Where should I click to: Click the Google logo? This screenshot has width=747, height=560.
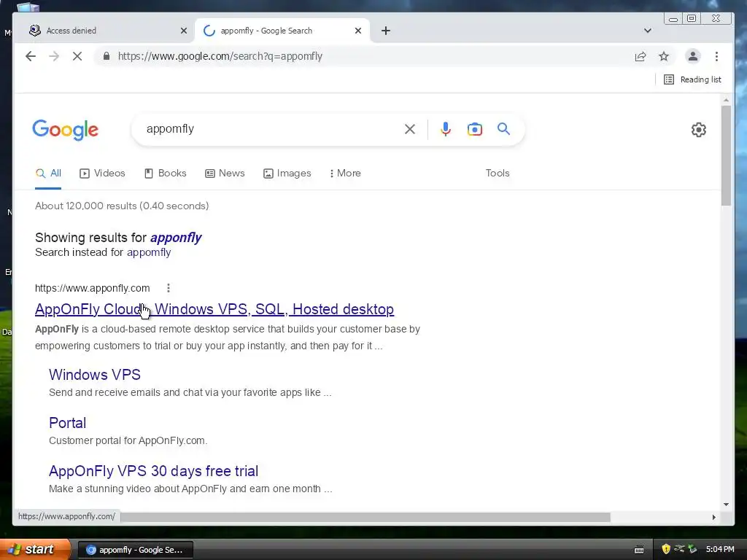pyautogui.click(x=65, y=130)
